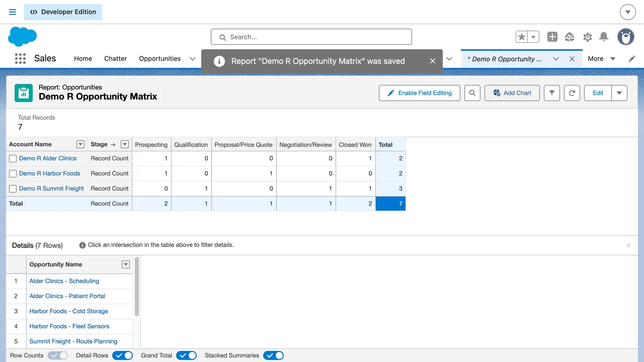
Task: Open the Favorites star icon
Action: click(522, 37)
